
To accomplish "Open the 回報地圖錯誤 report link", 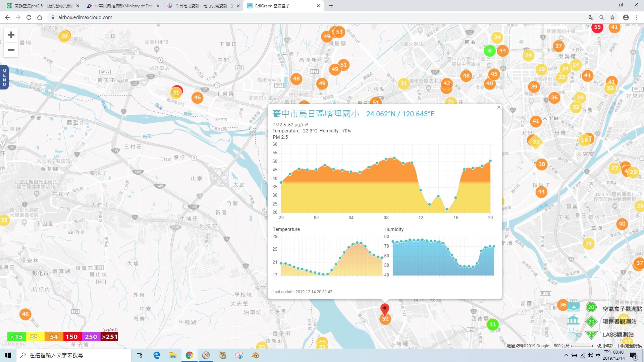I will click(630, 346).
